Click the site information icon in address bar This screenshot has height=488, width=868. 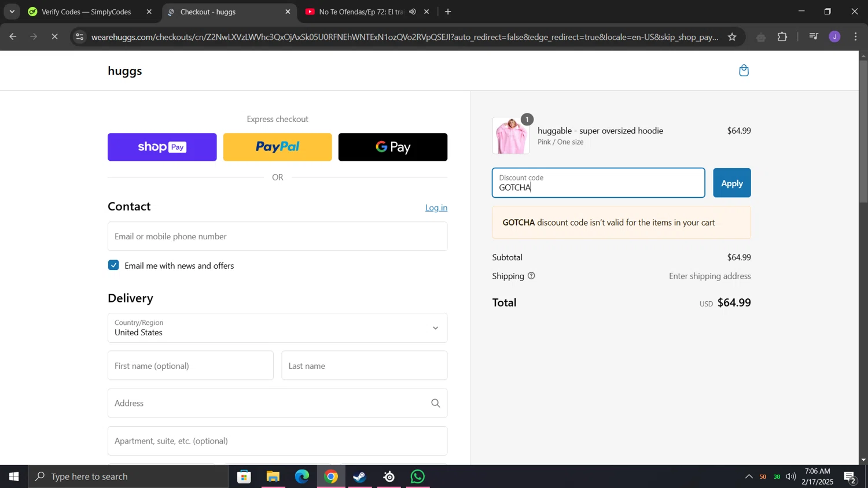click(x=80, y=37)
